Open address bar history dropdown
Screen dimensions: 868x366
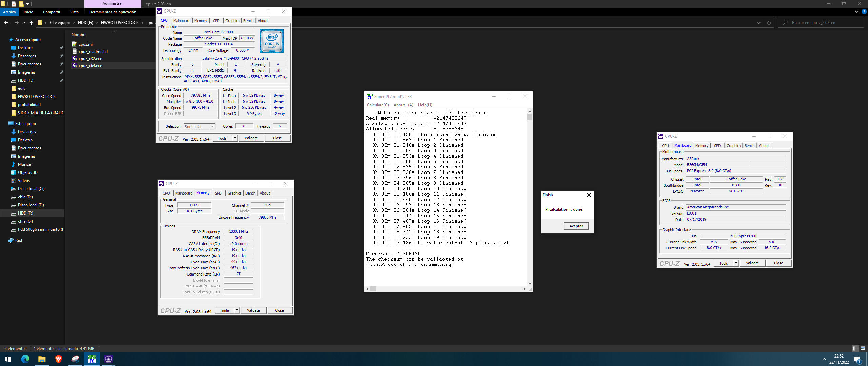[759, 23]
